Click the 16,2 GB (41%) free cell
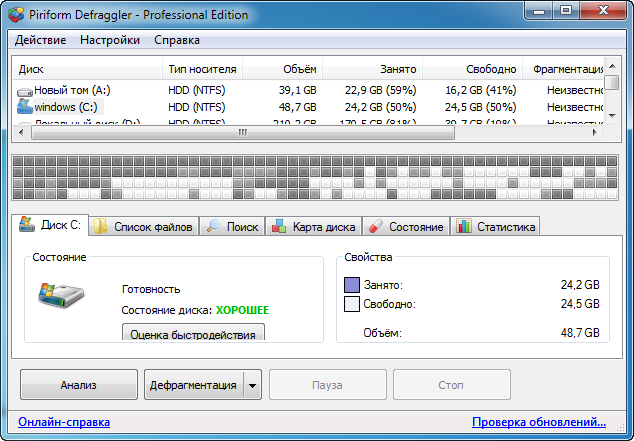This screenshot has width=634, height=441. [x=480, y=90]
